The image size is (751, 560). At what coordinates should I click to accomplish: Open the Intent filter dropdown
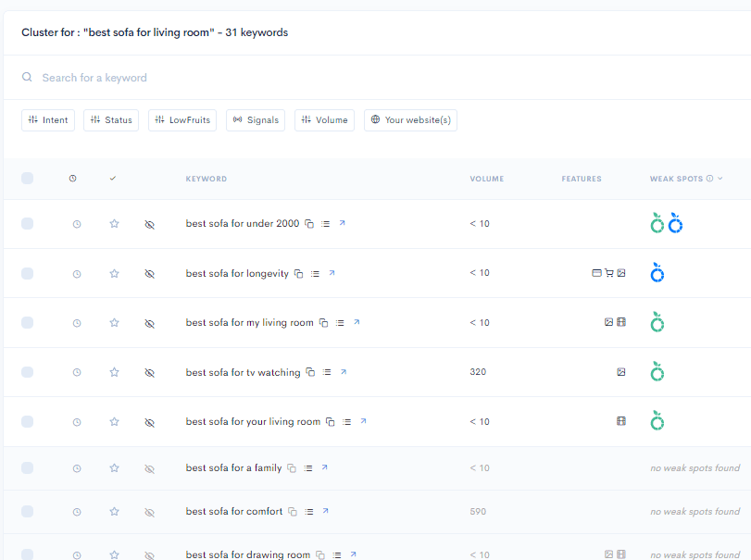tap(48, 119)
